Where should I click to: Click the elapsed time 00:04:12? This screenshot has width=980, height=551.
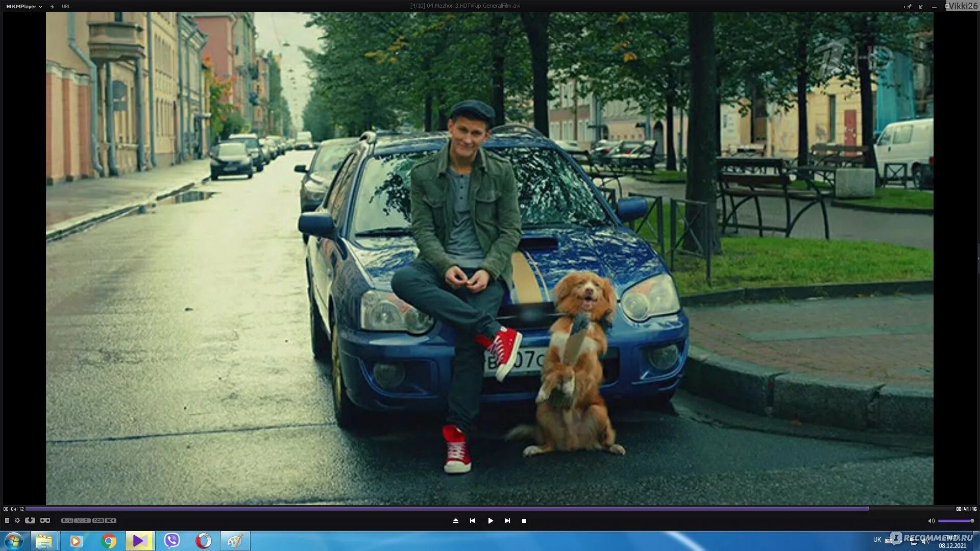pyautogui.click(x=13, y=509)
